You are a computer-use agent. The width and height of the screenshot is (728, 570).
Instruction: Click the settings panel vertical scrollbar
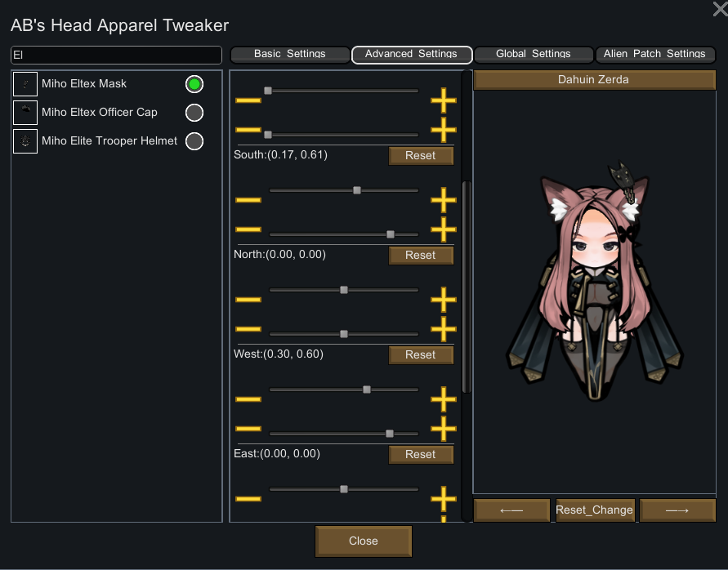coord(467,287)
